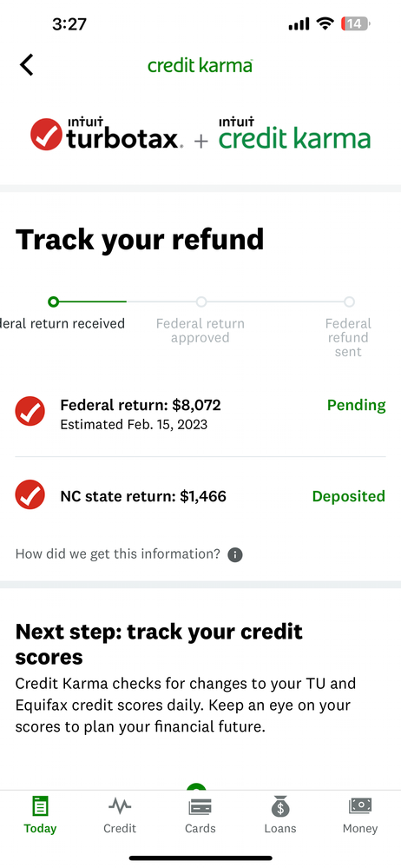Tap the red checkmark next to Federal return
Viewport: 401px width, 868px height.
point(30,411)
